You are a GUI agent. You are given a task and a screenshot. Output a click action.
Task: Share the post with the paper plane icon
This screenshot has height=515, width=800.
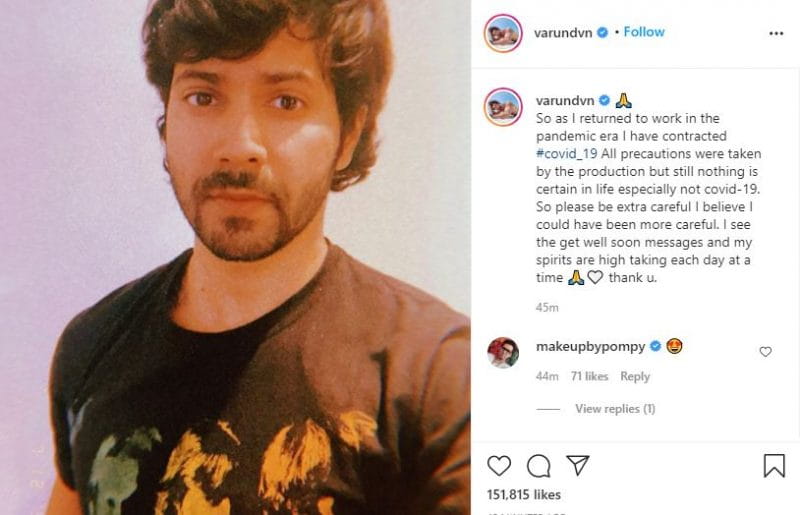click(x=578, y=465)
